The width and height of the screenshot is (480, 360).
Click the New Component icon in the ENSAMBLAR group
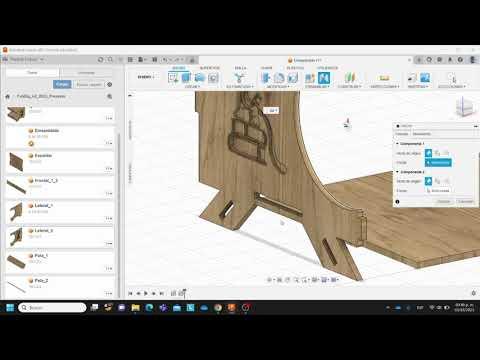[x=310, y=78]
